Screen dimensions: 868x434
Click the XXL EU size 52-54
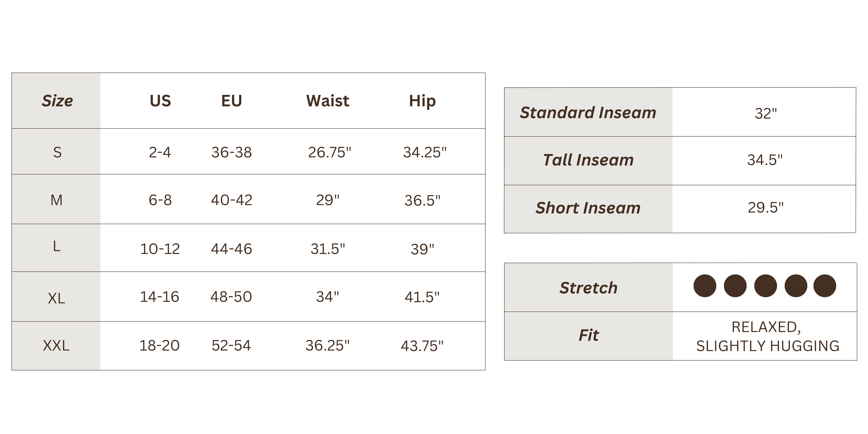(x=231, y=346)
